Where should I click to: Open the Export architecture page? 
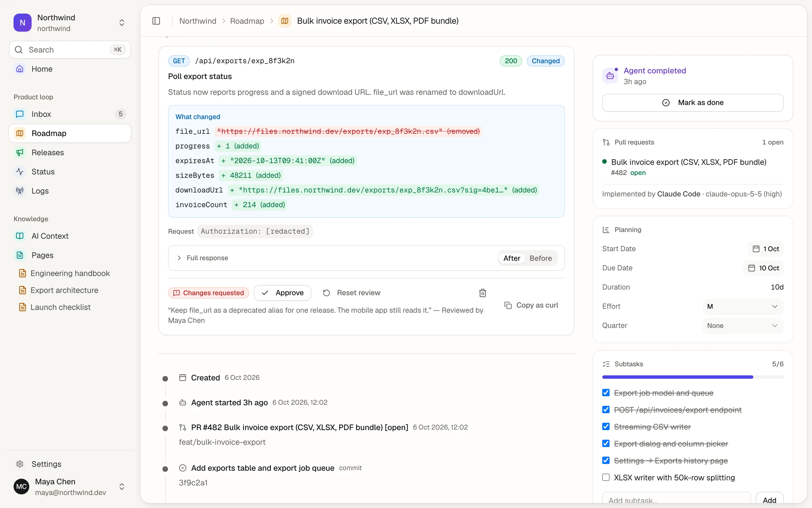coord(64,290)
